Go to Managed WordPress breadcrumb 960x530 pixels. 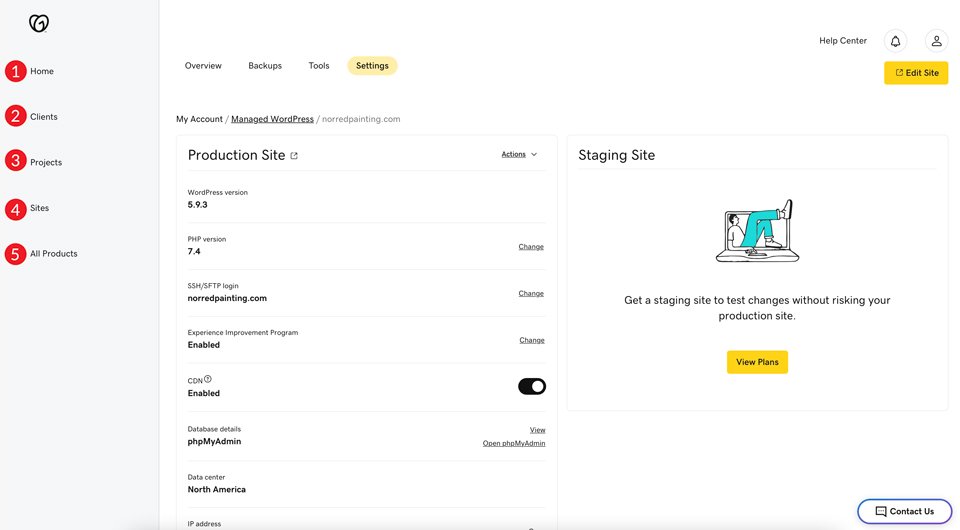click(272, 119)
